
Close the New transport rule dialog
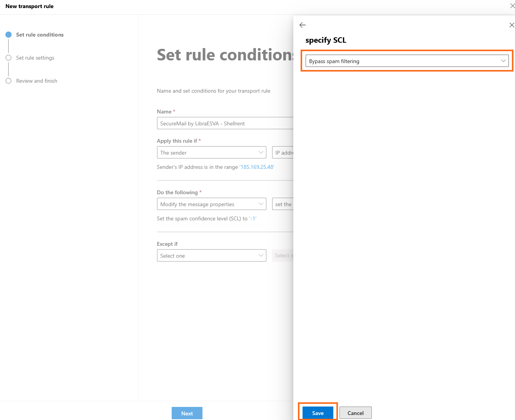click(512, 6)
